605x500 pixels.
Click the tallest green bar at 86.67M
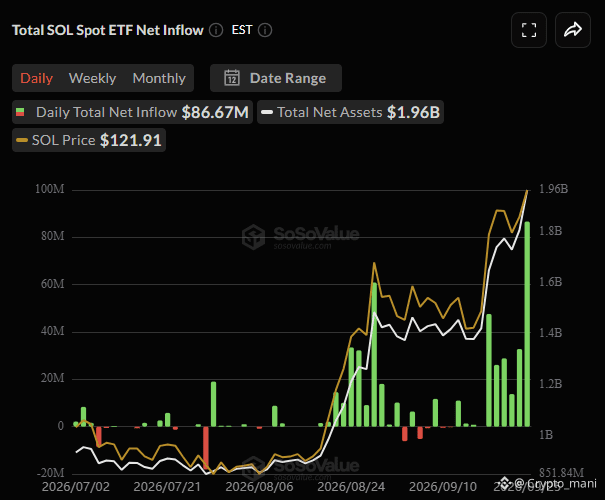527,324
